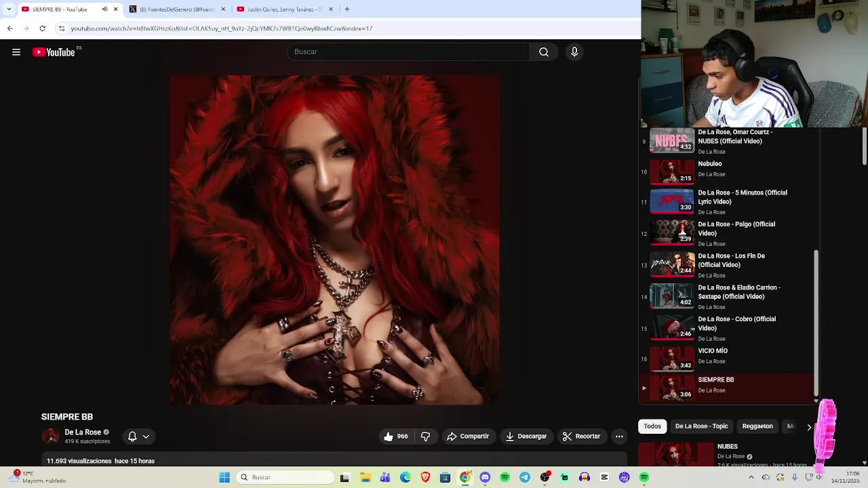Viewport: 868px width, 488px height.
Task: Open CapCut from the taskbar
Action: click(x=604, y=477)
